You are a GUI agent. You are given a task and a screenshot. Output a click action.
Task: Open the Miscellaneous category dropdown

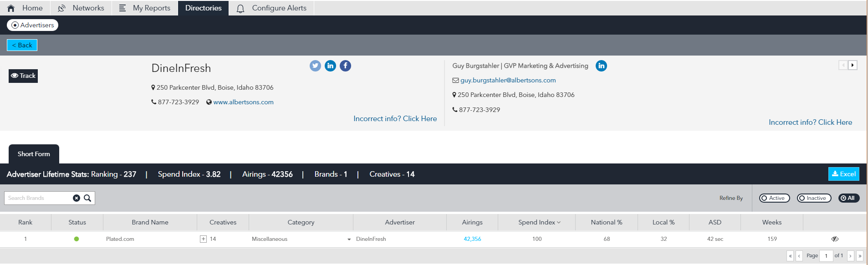coord(349,239)
